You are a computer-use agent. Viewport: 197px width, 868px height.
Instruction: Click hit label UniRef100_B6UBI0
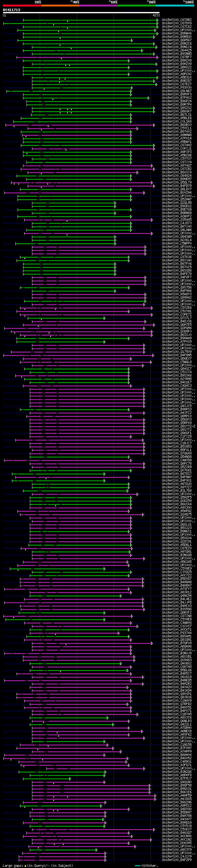[x=177, y=125]
